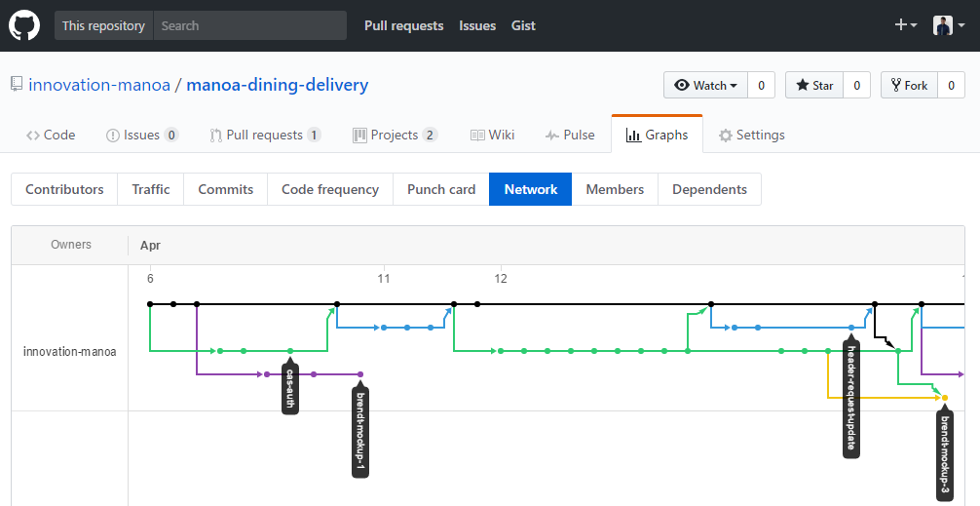Select the Network graph tab
The width and height of the screenshot is (980, 506).
pos(531,189)
